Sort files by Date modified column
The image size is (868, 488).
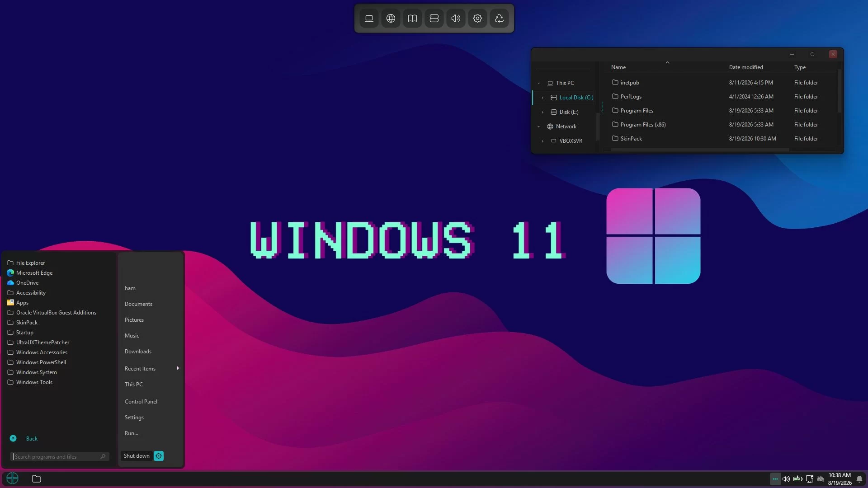[746, 67]
